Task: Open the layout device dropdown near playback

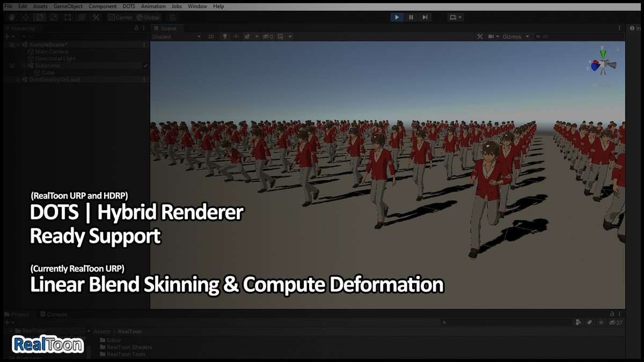Action: [455, 17]
